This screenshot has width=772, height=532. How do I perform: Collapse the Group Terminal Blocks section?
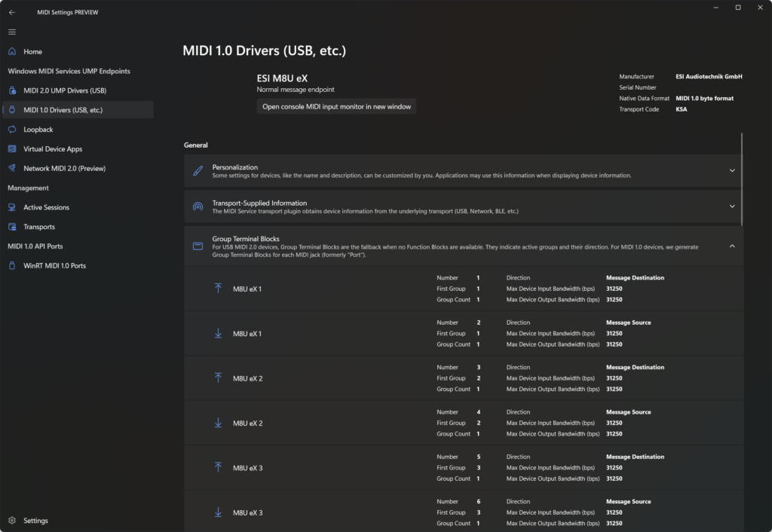(x=731, y=245)
